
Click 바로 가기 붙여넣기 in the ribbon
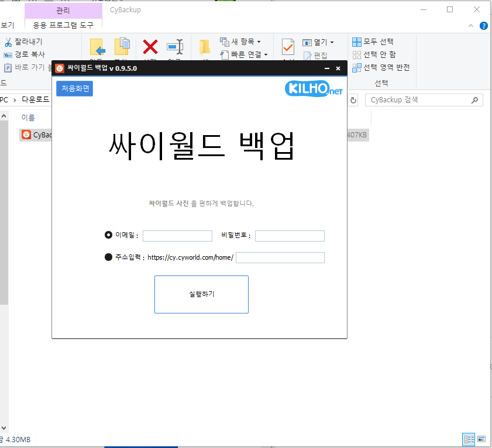pos(27,67)
